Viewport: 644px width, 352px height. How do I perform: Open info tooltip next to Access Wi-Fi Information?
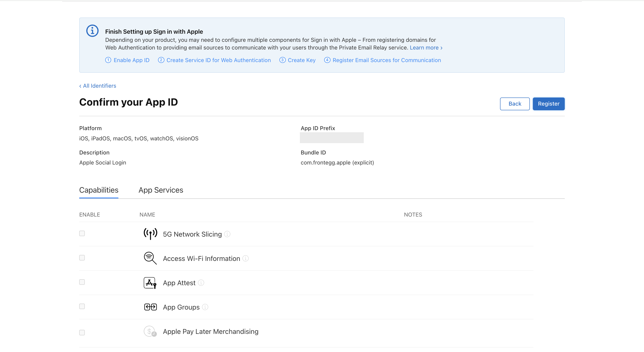[x=246, y=258]
